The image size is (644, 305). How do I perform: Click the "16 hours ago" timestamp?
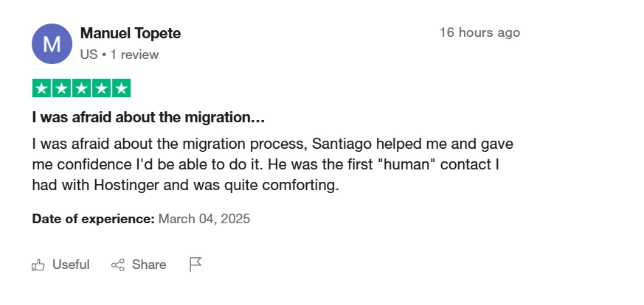[479, 32]
